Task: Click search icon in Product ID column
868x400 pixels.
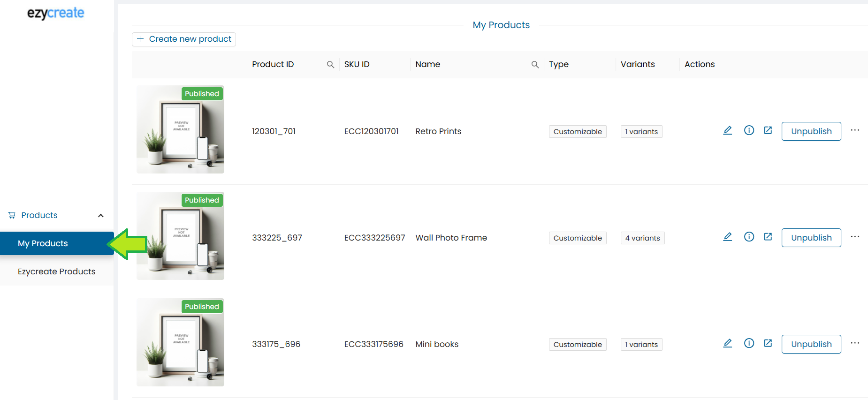Action: (x=330, y=65)
